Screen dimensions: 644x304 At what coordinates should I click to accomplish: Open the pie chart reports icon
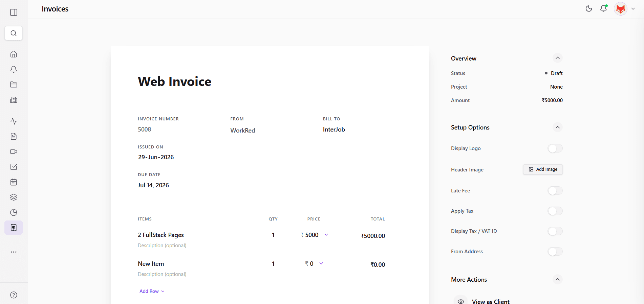(x=14, y=212)
